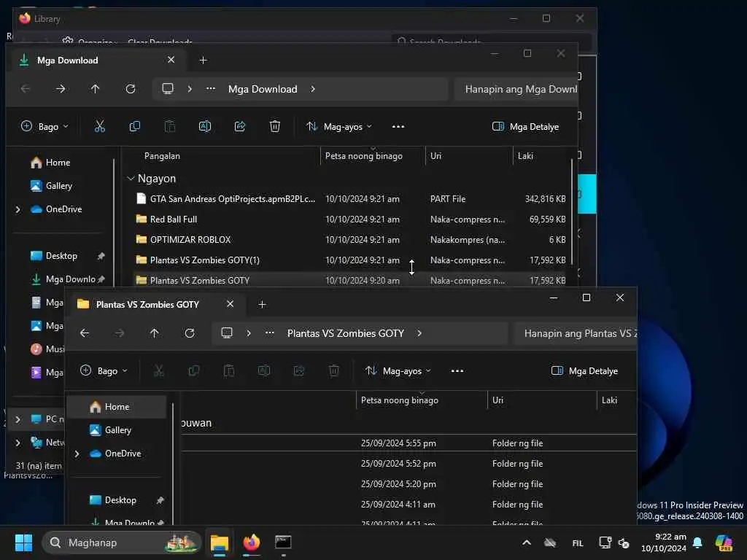Expand OneDrive in Plantas VS Zombies sidebar

(x=77, y=454)
